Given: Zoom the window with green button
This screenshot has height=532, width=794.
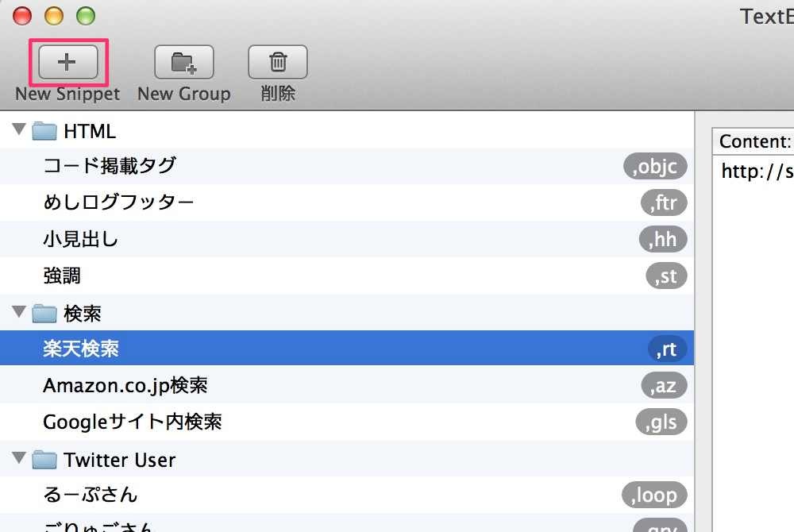Looking at the screenshot, I should (86, 16).
